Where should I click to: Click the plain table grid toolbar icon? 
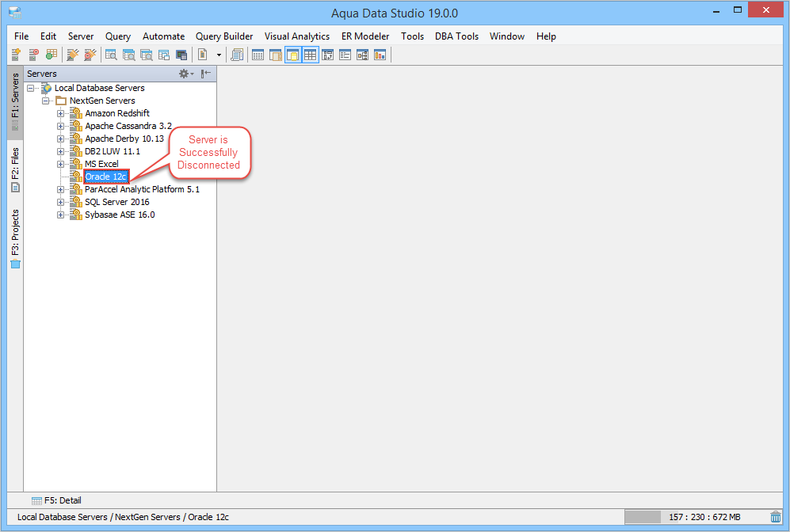pyautogui.click(x=258, y=55)
